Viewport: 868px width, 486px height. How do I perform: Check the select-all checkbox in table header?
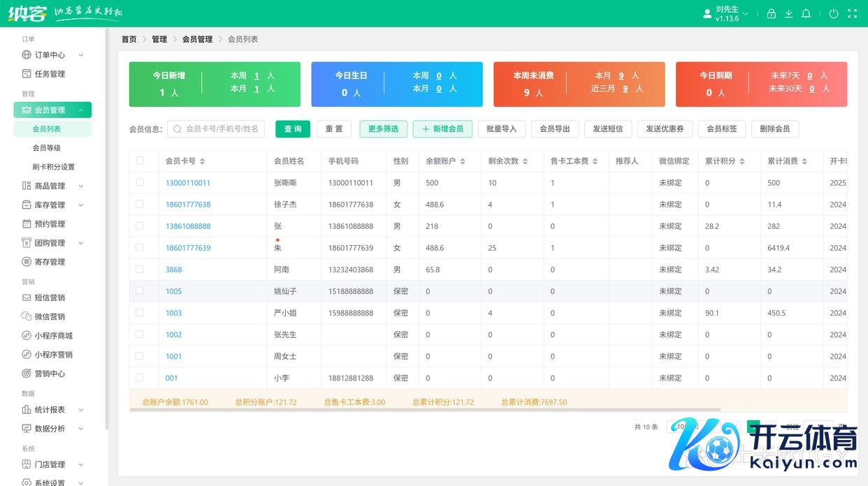click(140, 161)
